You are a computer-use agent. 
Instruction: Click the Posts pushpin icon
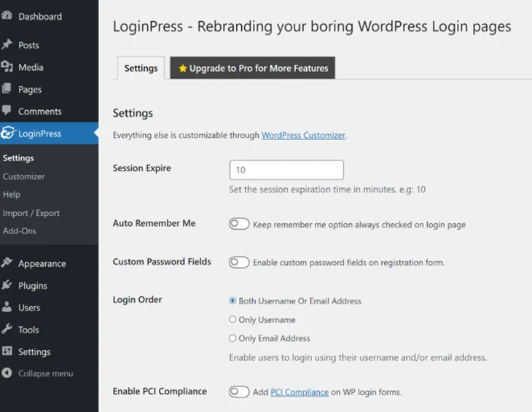7,44
